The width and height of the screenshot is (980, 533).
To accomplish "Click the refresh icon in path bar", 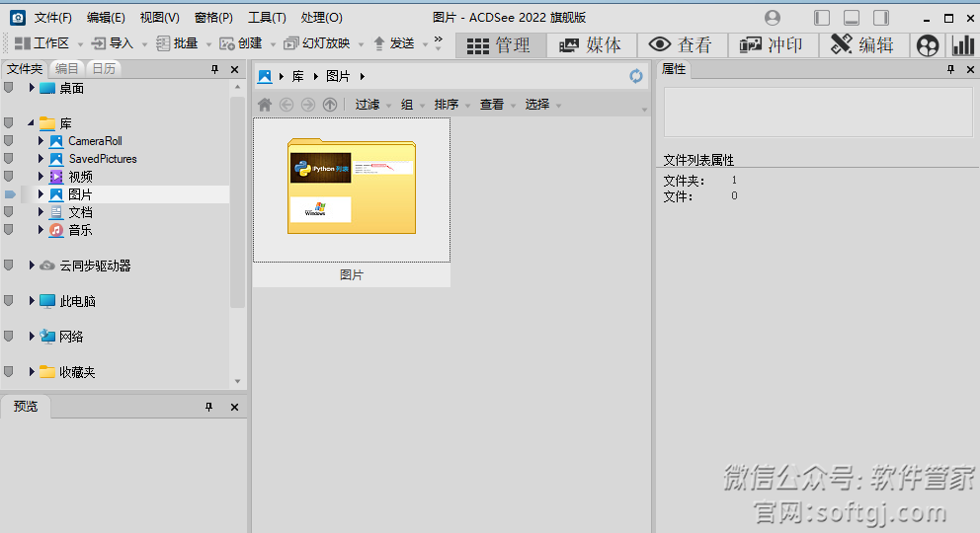I will pos(636,76).
